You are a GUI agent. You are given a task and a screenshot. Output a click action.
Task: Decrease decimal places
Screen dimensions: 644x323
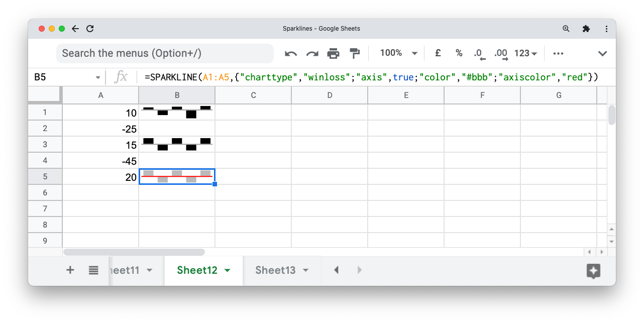click(x=479, y=53)
